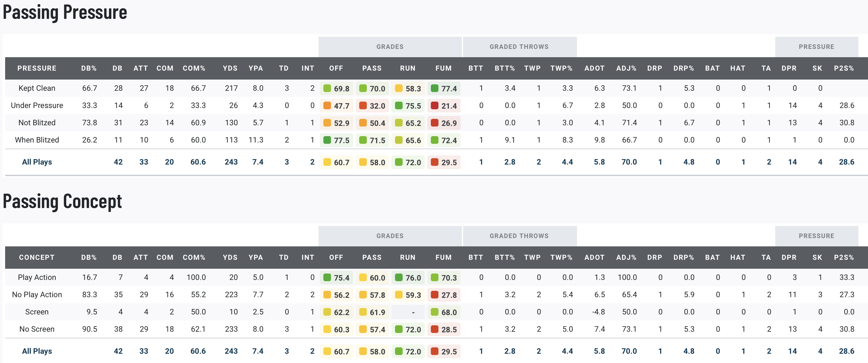The width and height of the screenshot is (868, 363).
Task: Click the CONCEPT column header
Action: pyautogui.click(x=37, y=258)
